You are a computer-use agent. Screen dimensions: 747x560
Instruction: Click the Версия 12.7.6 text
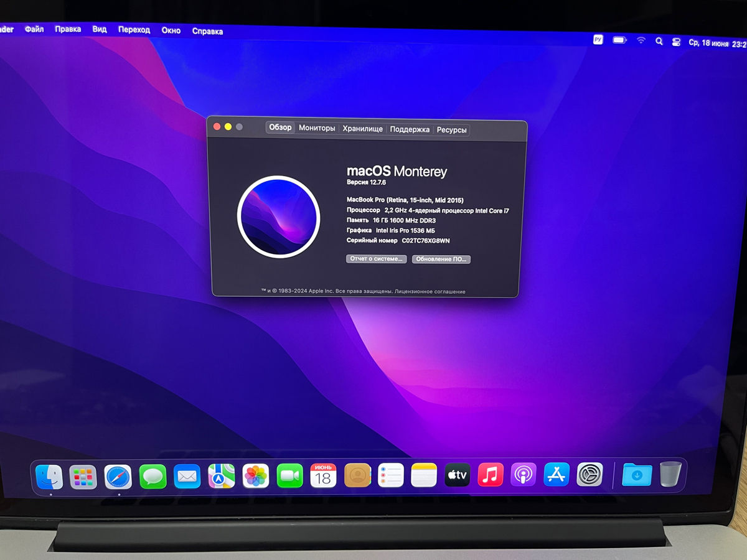[x=367, y=183]
